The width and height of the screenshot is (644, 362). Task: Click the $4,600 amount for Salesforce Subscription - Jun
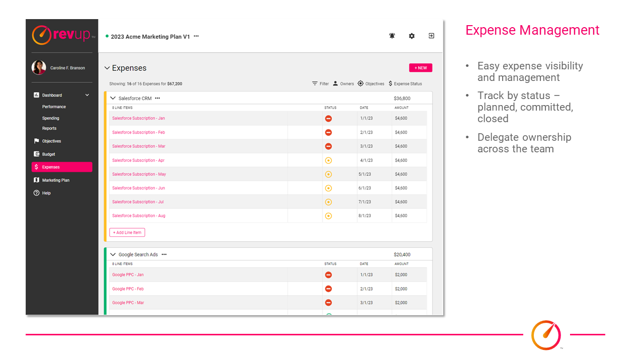pos(401,188)
